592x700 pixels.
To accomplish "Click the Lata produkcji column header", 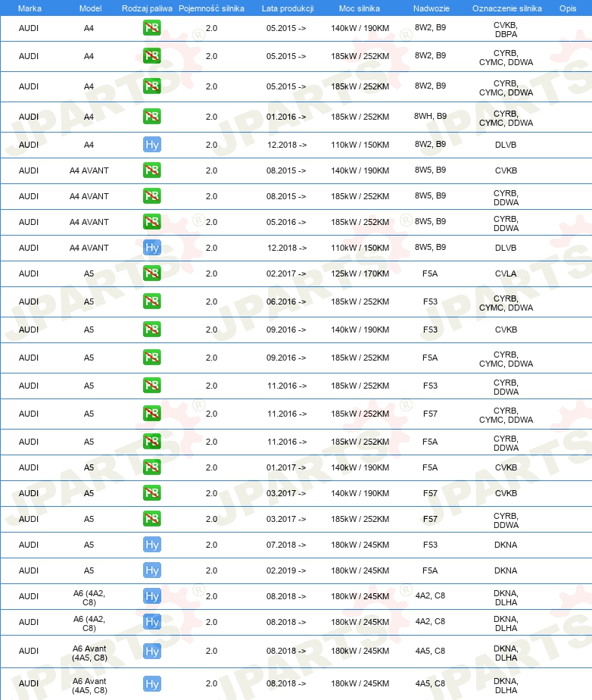I will pyautogui.click(x=288, y=8).
